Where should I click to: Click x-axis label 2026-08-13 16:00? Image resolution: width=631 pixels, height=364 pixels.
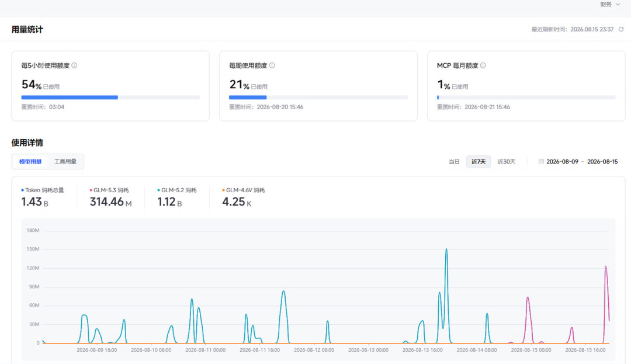(x=423, y=350)
